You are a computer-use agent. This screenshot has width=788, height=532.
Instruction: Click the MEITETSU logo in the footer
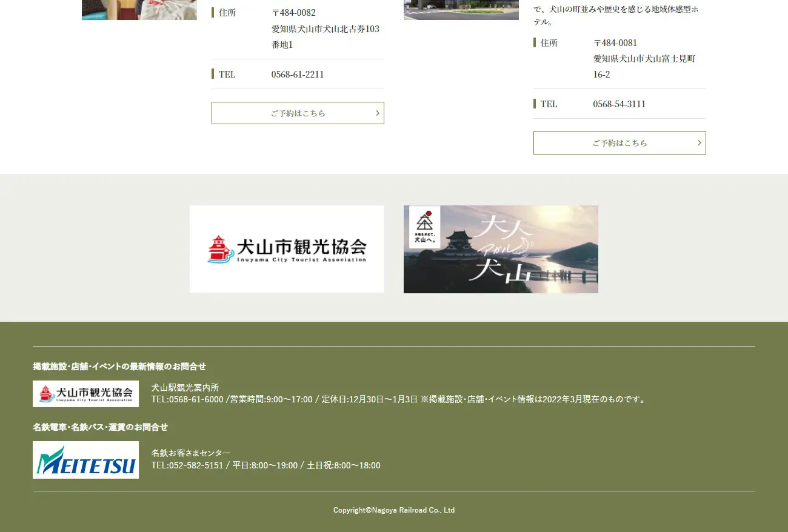[85, 460]
